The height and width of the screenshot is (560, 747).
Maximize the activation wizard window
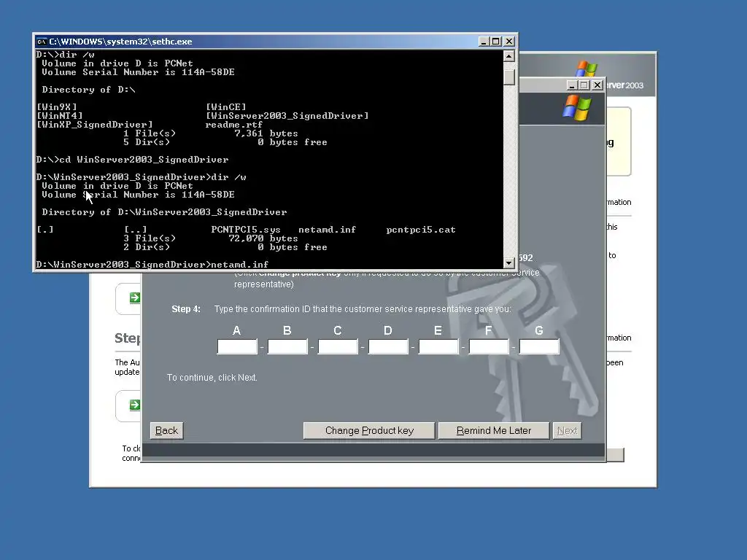coord(584,85)
